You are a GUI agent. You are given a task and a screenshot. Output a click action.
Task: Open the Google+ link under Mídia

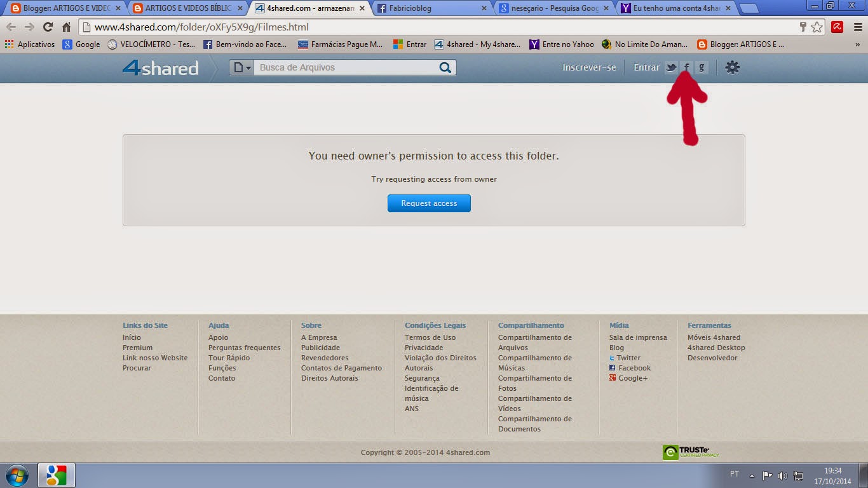[633, 378]
